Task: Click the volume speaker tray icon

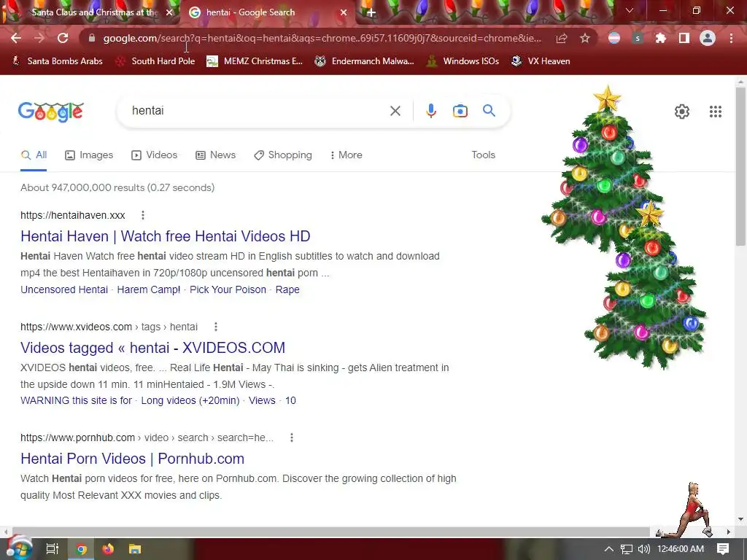Action: pyautogui.click(x=643, y=549)
